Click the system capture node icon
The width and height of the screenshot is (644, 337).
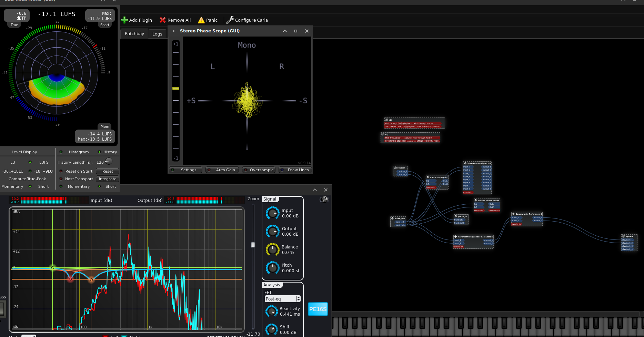click(395, 168)
